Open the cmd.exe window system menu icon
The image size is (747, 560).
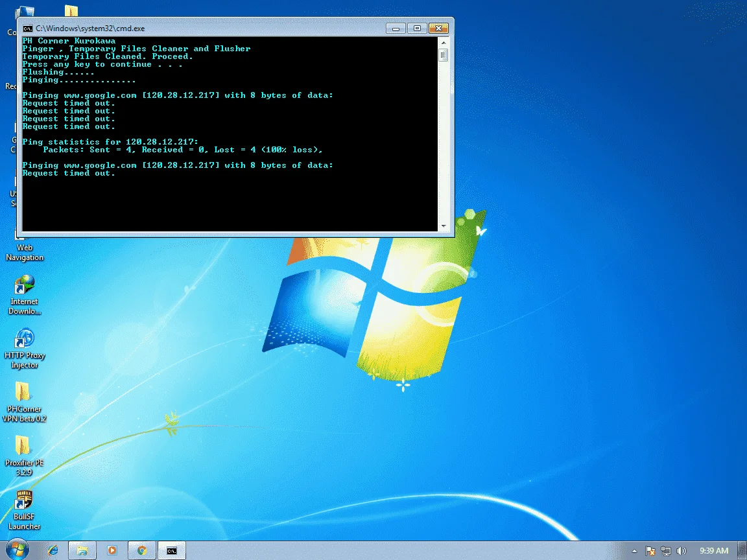point(28,29)
